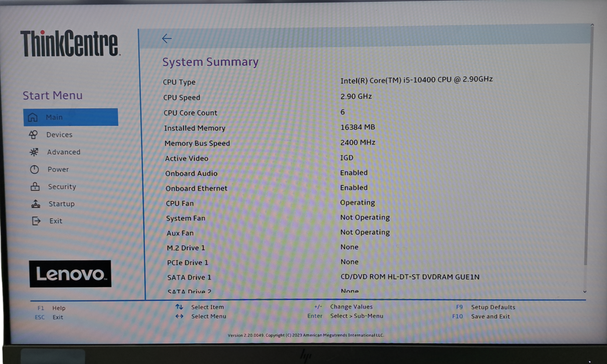The width and height of the screenshot is (607, 364).
Task: Click F10 Save and Exit hint
Action: 481,316
